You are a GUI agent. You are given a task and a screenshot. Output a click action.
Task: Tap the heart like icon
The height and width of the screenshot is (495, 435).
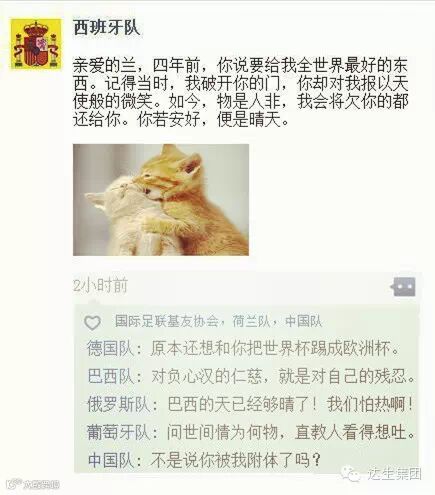pos(92,322)
